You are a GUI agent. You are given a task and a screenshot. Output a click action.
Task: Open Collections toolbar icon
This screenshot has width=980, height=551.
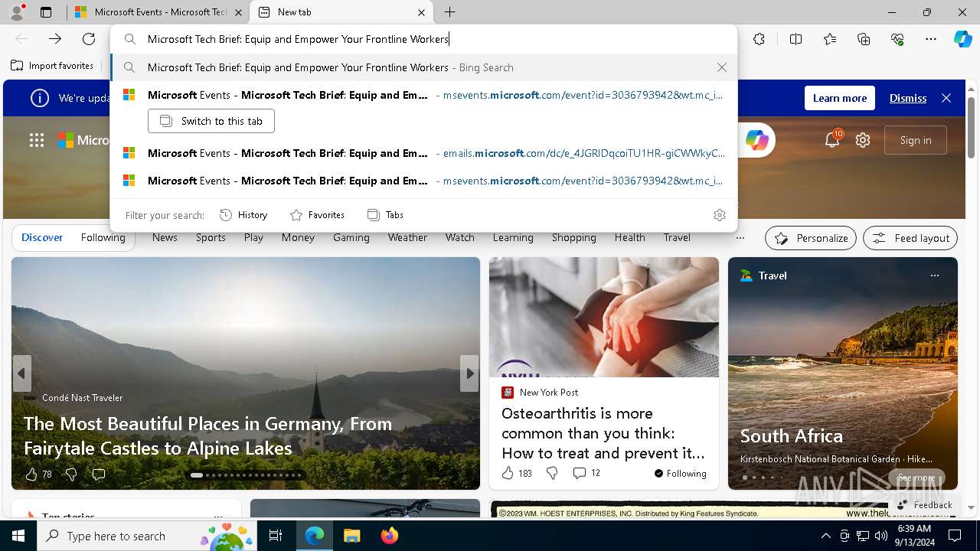(864, 39)
